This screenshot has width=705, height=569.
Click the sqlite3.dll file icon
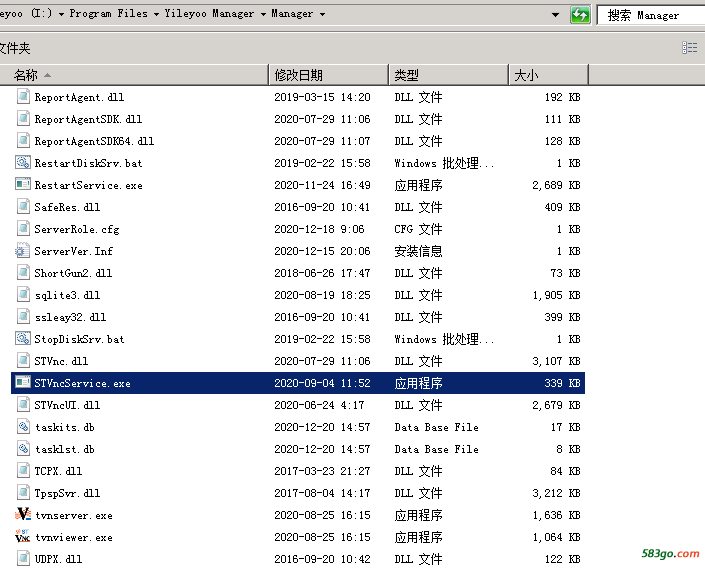(x=23, y=295)
